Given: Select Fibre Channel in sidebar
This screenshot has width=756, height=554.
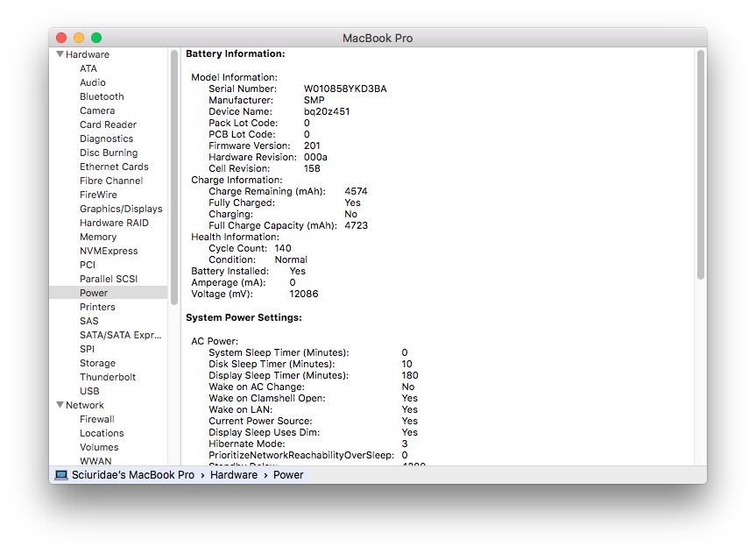Looking at the screenshot, I should [111, 181].
